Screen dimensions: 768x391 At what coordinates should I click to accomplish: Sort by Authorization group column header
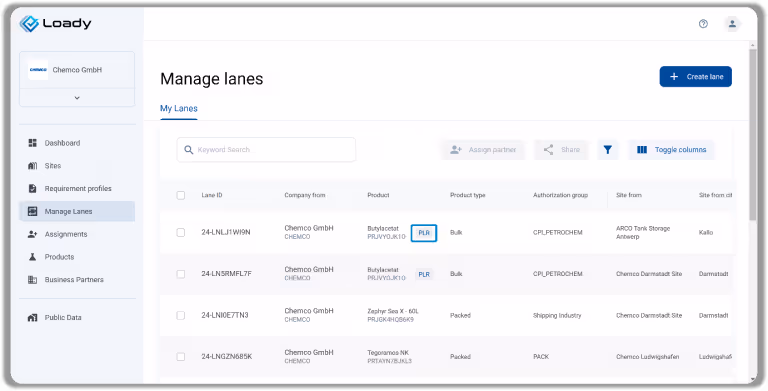pos(560,195)
